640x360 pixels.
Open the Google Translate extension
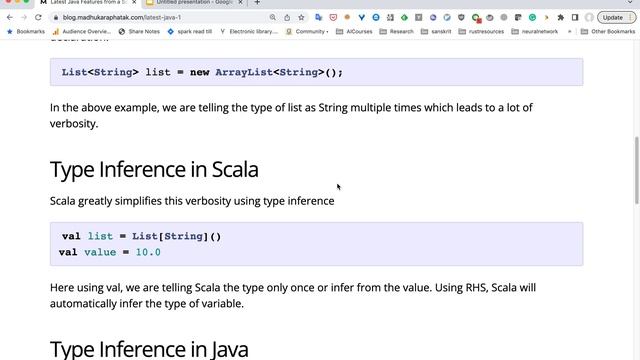[319, 18]
